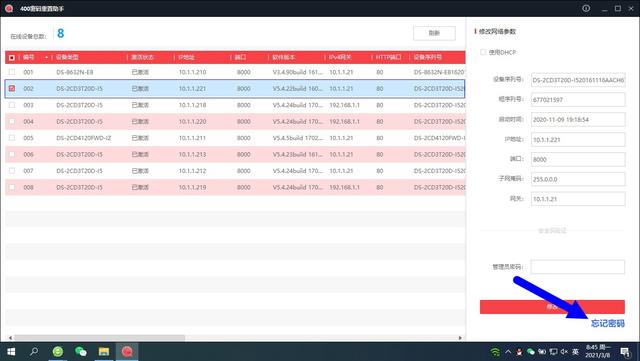Open the notification center icon
The image size is (640, 361).
pos(625,352)
